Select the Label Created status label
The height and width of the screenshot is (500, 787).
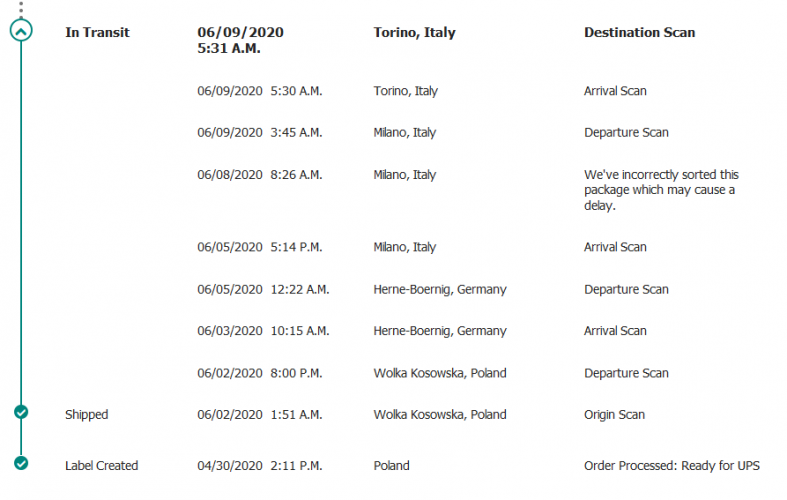pos(101,465)
